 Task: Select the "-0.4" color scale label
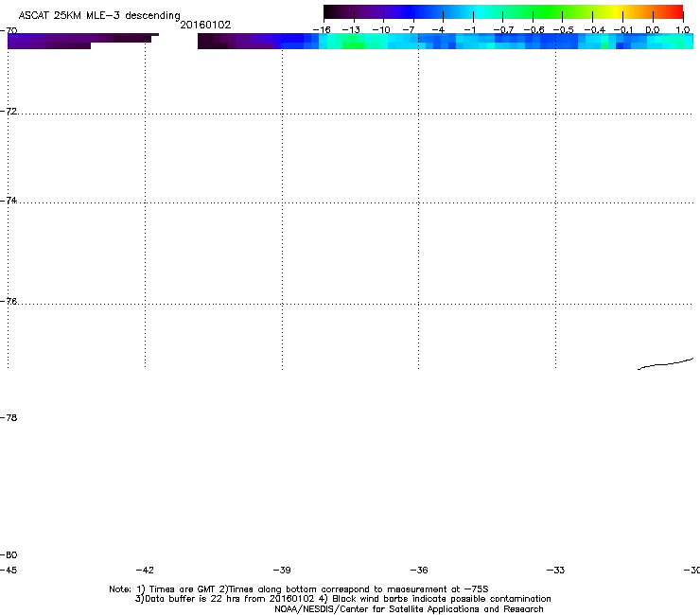pyautogui.click(x=595, y=30)
